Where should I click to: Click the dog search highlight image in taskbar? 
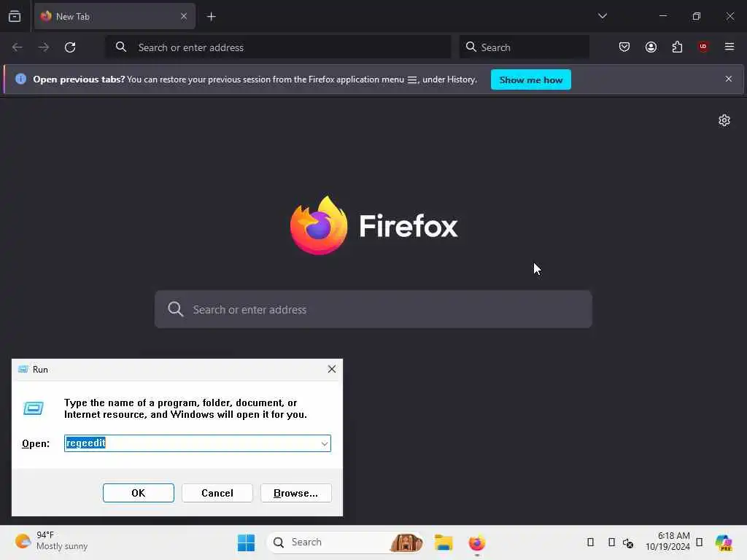click(x=406, y=542)
